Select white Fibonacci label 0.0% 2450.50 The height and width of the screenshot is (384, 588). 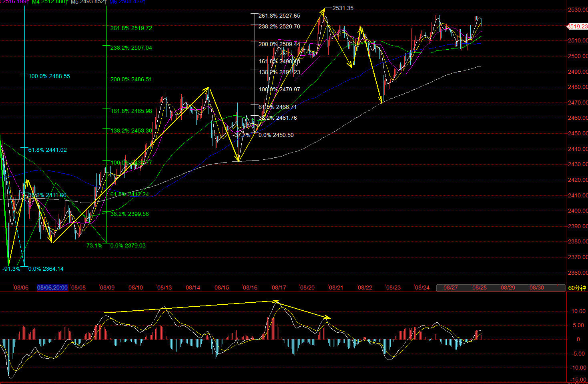point(276,135)
